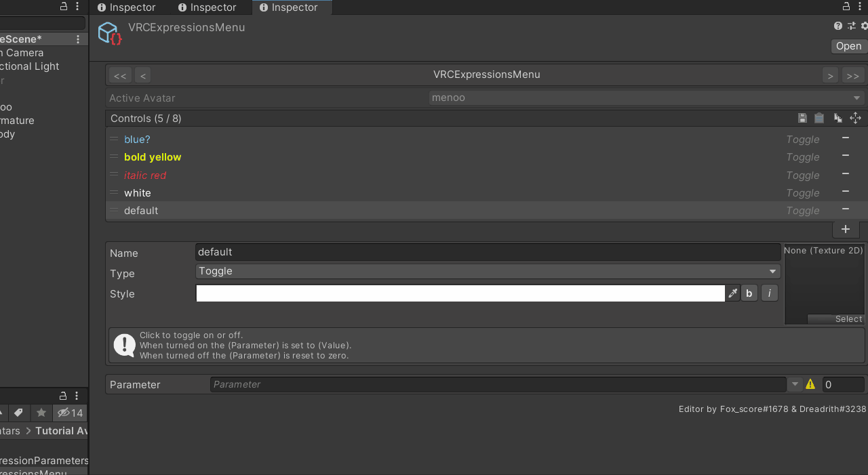Open the gear settings icon in header
This screenshot has height=475, width=868.
865,26
